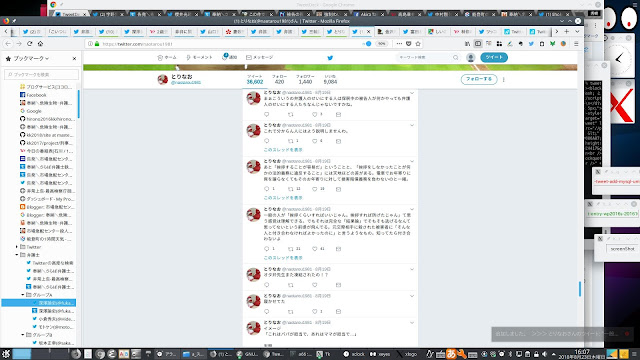Click the Firefox forward arrow
640x360 pixels.
(19, 44)
